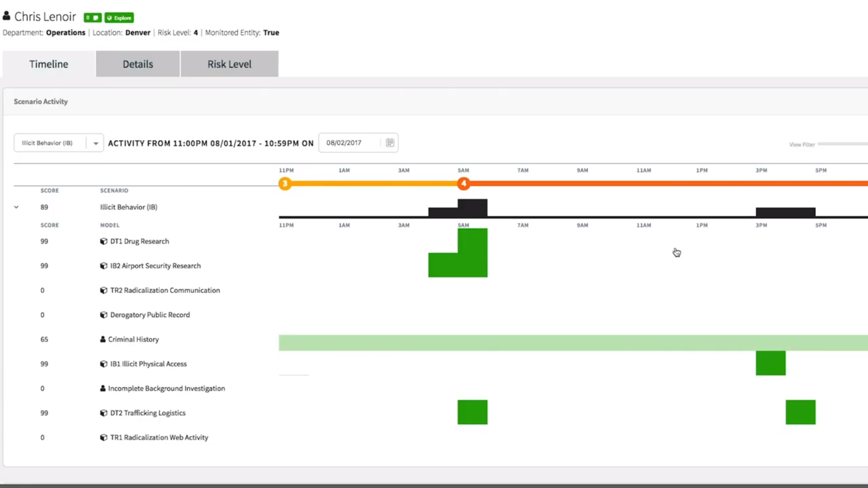Click the Explore button next to Chris Lenoir
Screen dimensions: 868x488
(x=119, y=18)
